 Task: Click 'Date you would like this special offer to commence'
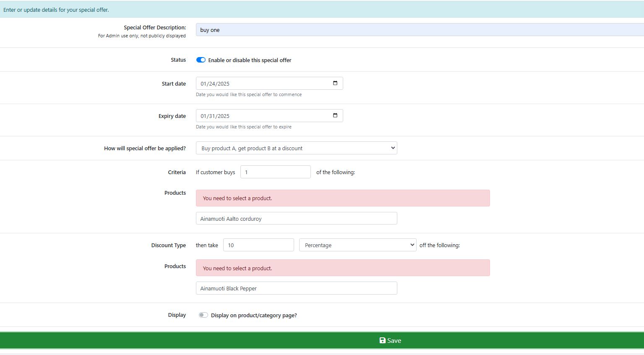tap(249, 94)
